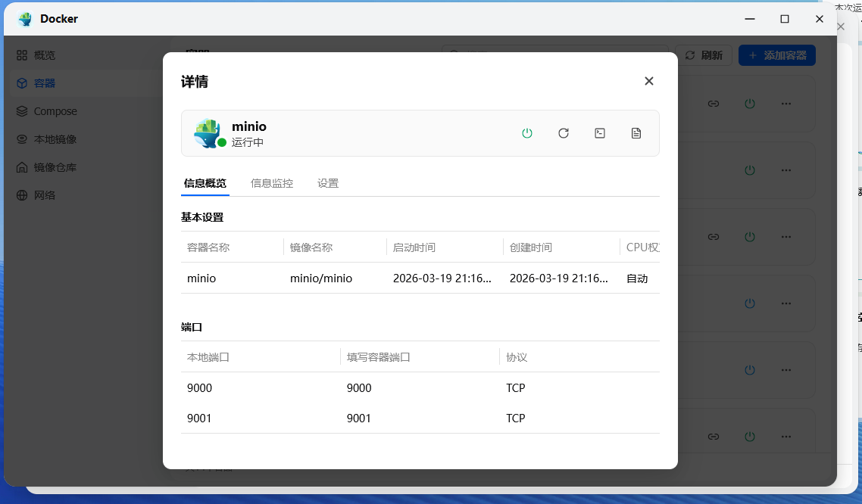The image size is (862, 504).
Task: Select local port 9000 cell
Action: click(x=199, y=388)
